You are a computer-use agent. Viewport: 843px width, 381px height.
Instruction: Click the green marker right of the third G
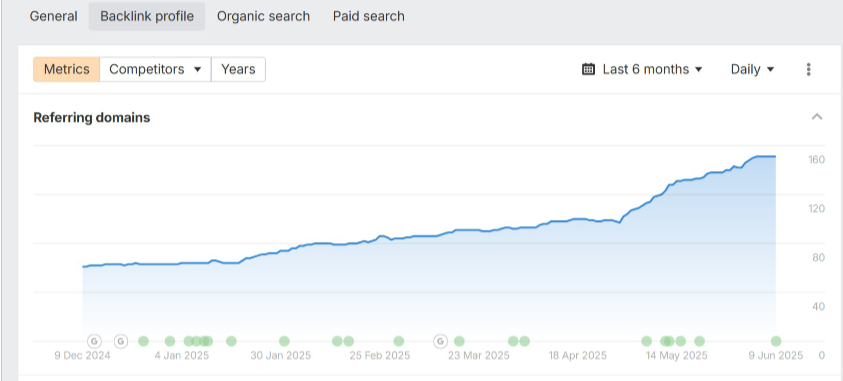(459, 341)
